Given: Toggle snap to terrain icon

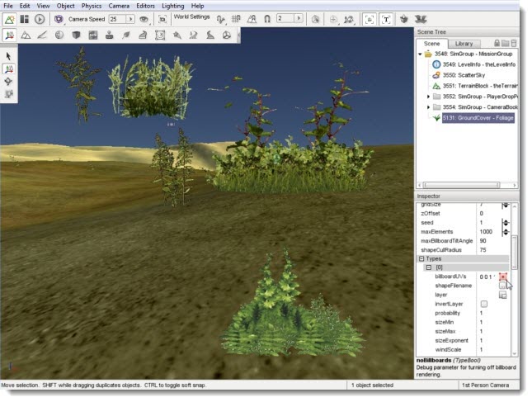Looking at the screenshot, I should (252, 19).
